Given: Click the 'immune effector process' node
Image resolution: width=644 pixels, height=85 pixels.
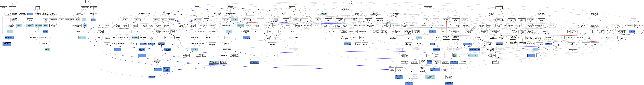Looking at the screenshot, I should click(318, 20).
